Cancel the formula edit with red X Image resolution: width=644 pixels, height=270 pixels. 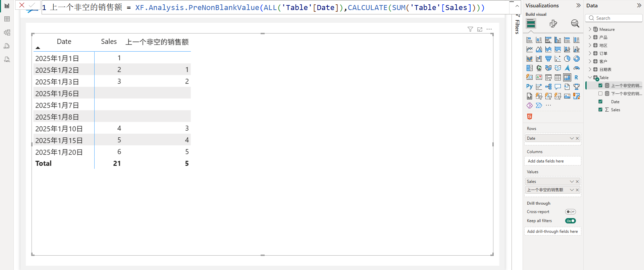22,5
